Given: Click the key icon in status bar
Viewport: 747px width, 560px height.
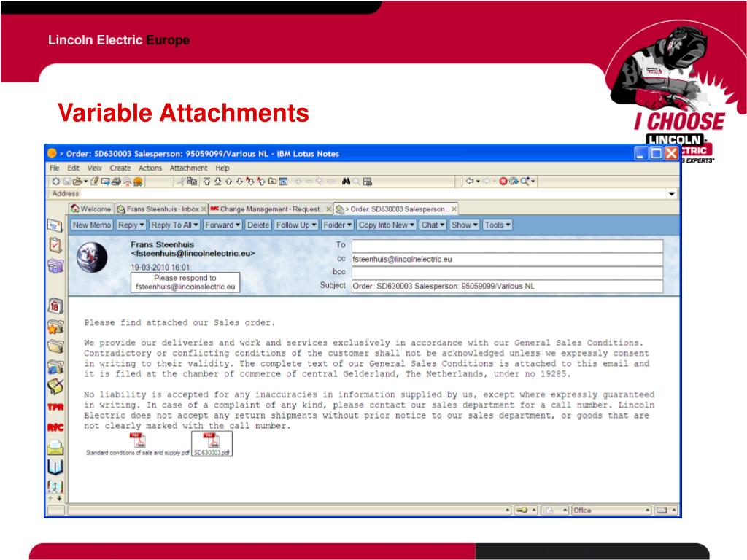Looking at the screenshot, I should click(522, 510).
